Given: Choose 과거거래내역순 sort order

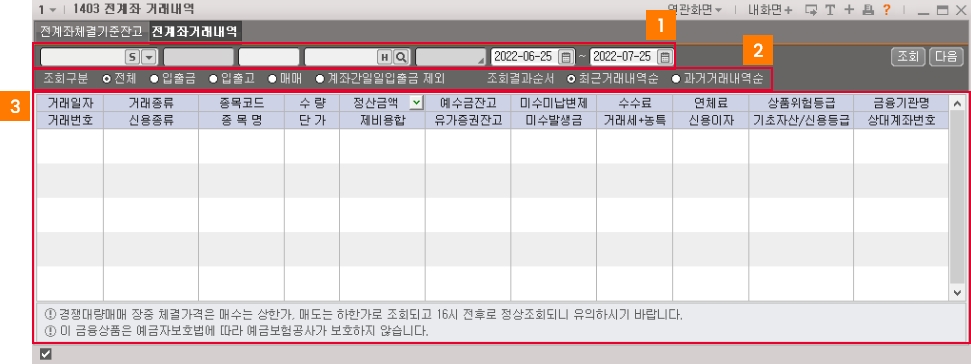Looking at the screenshot, I should tap(717, 79).
